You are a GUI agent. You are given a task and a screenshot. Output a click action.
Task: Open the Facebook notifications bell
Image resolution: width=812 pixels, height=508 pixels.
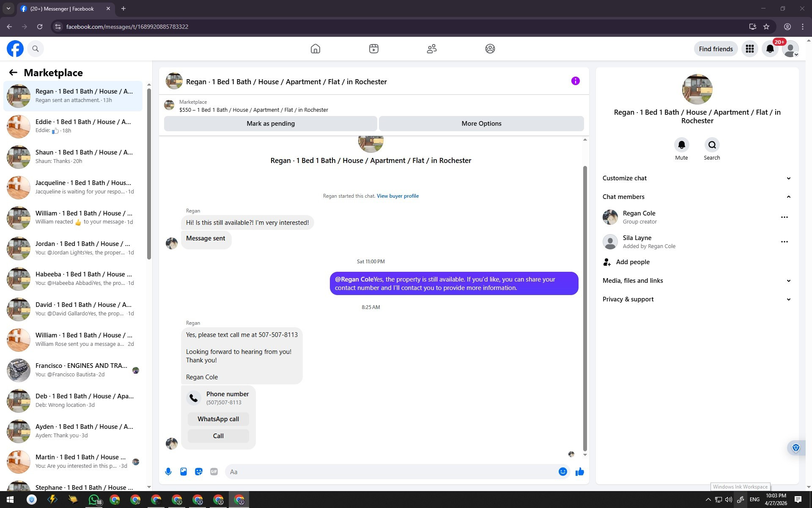click(770, 49)
